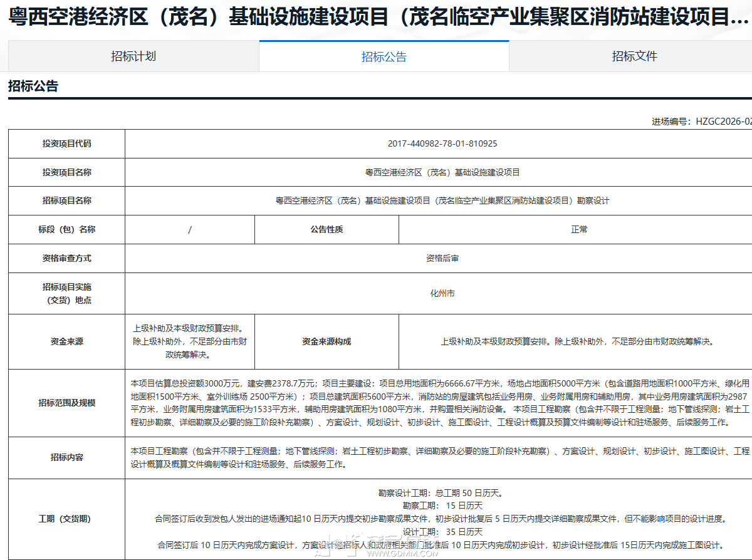Click the 招标项目实施（交货）地点 label

point(66,293)
